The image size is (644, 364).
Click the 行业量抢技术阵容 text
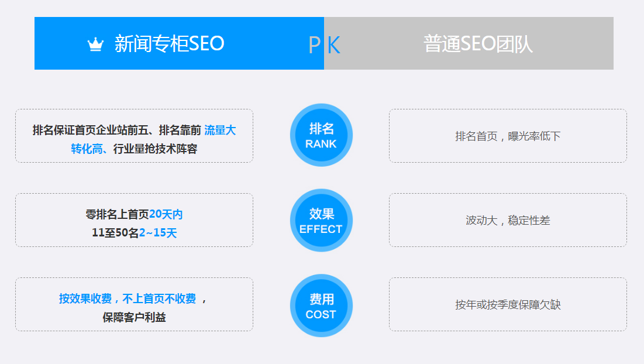click(155, 149)
